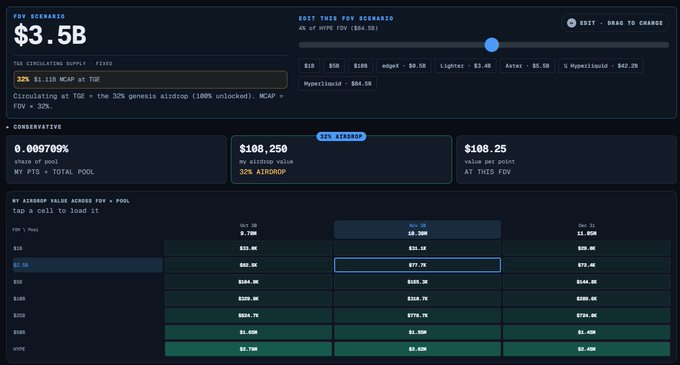Load the $10B row Nov 30 cell

click(x=417, y=299)
